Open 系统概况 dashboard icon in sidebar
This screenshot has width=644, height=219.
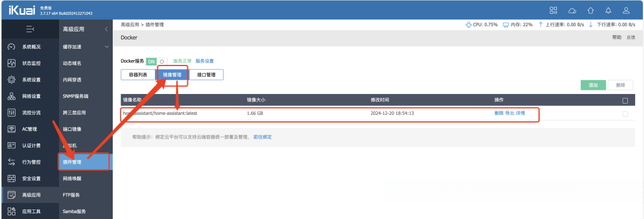tap(11, 47)
